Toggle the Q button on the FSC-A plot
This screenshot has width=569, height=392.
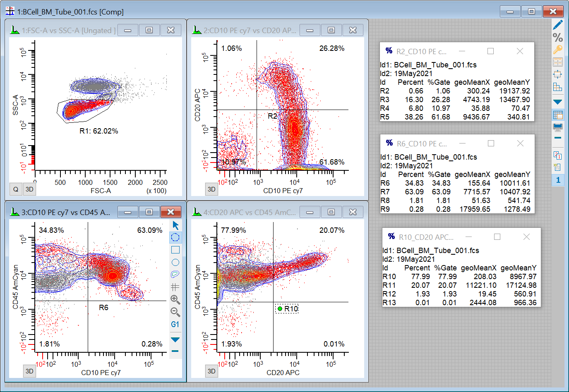pyautogui.click(x=16, y=189)
